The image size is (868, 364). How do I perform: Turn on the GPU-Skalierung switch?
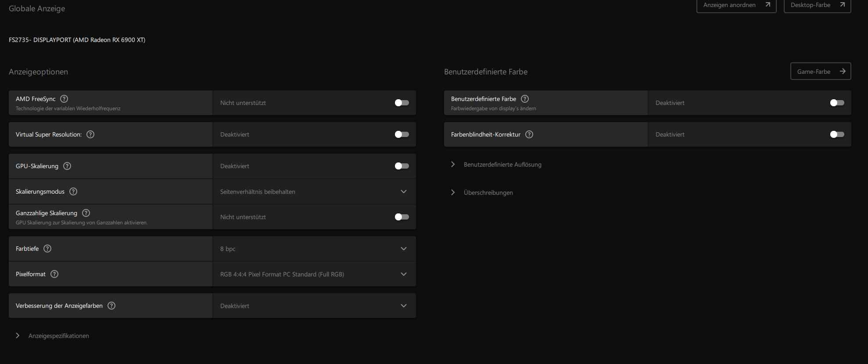click(402, 166)
